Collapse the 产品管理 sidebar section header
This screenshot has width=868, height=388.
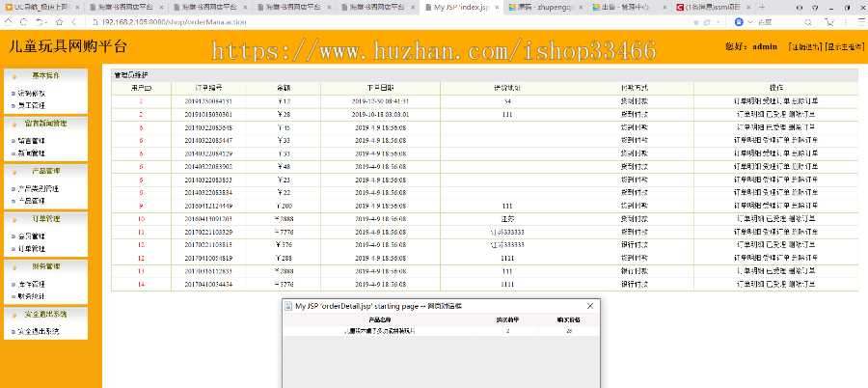(45, 171)
